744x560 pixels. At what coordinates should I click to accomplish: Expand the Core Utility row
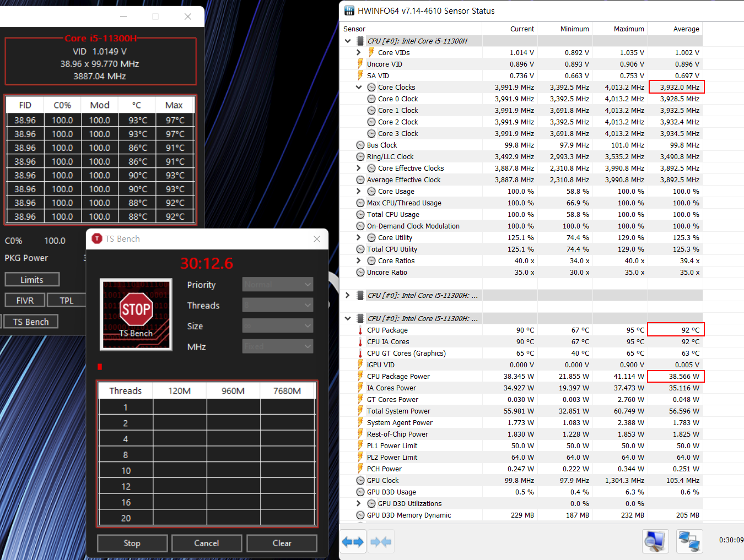click(359, 238)
